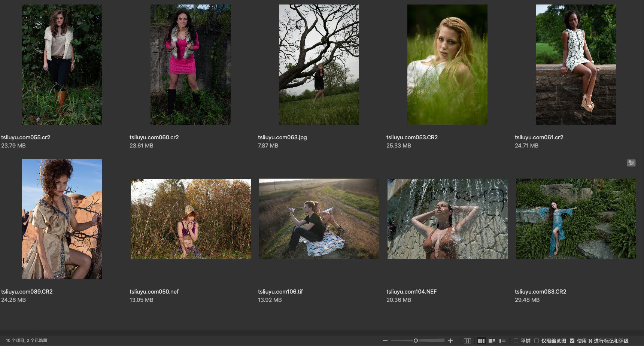This screenshot has width=644, height=346.
Task: Select thumbnail of tsliuyu.com053.CR2
Action: tap(447, 64)
